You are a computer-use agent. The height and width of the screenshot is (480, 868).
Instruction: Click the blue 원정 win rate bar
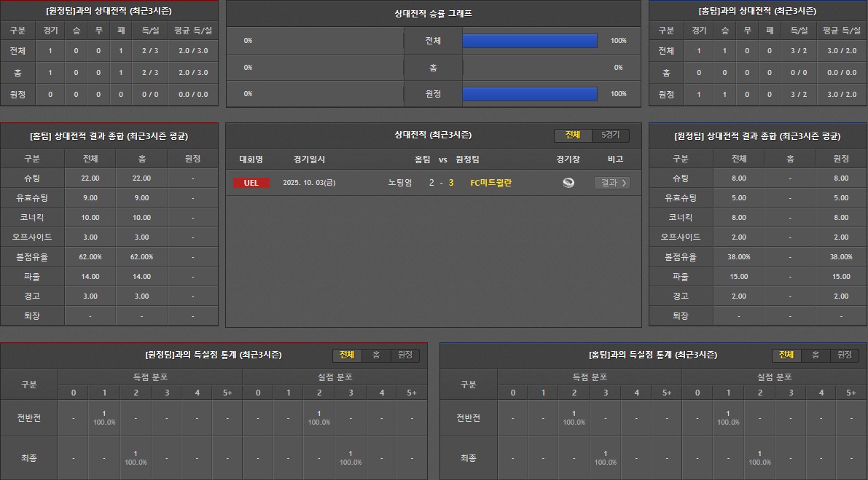coord(530,94)
